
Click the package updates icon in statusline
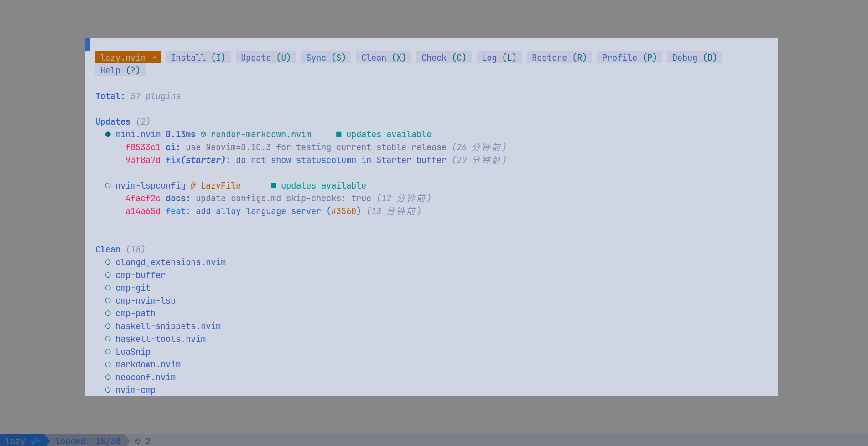pos(138,441)
